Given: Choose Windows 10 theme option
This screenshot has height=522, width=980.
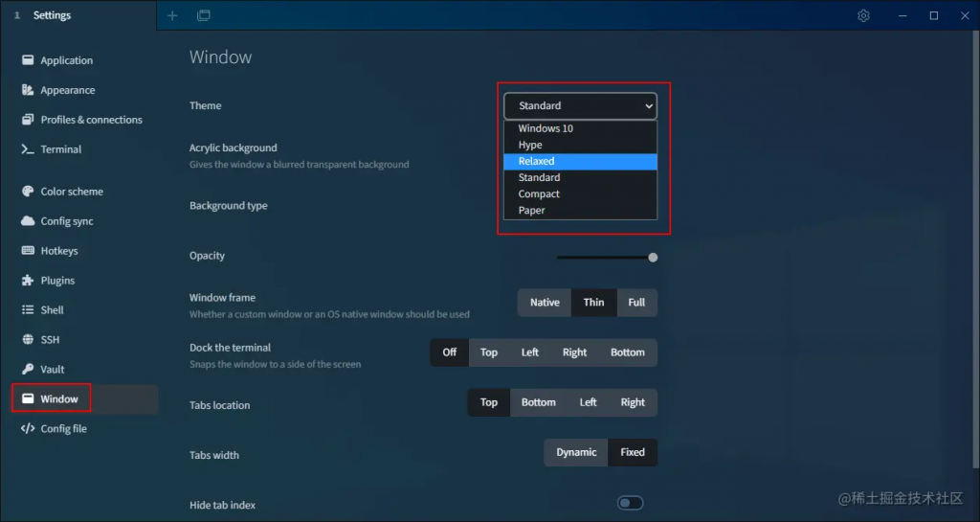Looking at the screenshot, I should [580, 128].
